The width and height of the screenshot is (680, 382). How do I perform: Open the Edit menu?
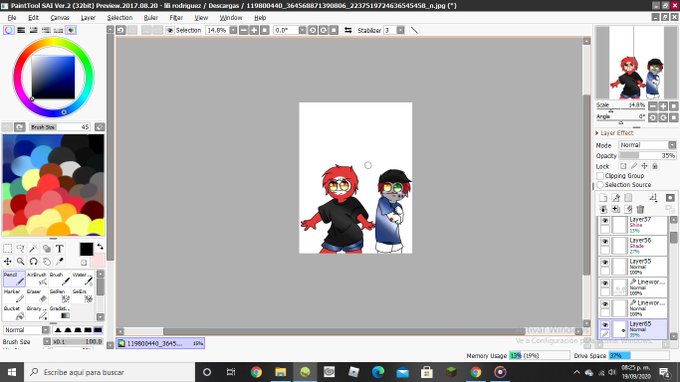point(33,18)
